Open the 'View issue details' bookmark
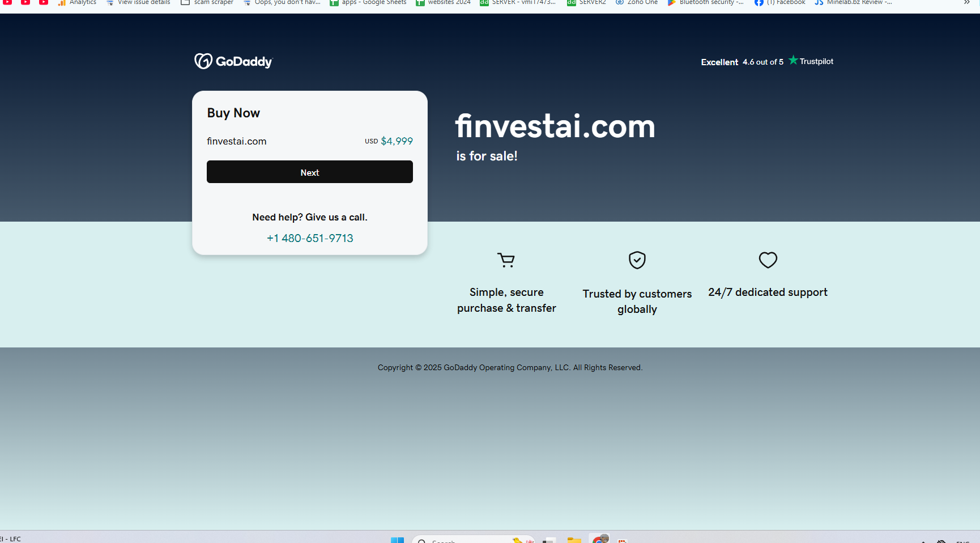 point(138,3)
